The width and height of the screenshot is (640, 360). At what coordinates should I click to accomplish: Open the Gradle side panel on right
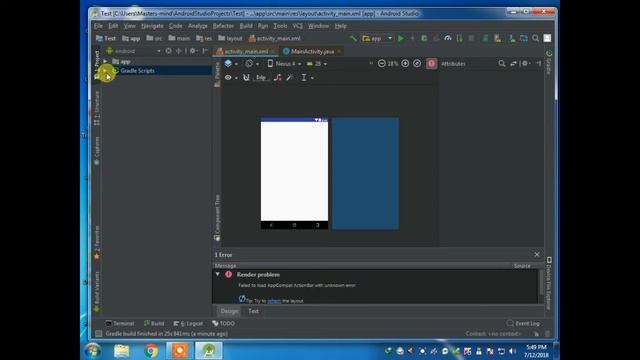549,62
